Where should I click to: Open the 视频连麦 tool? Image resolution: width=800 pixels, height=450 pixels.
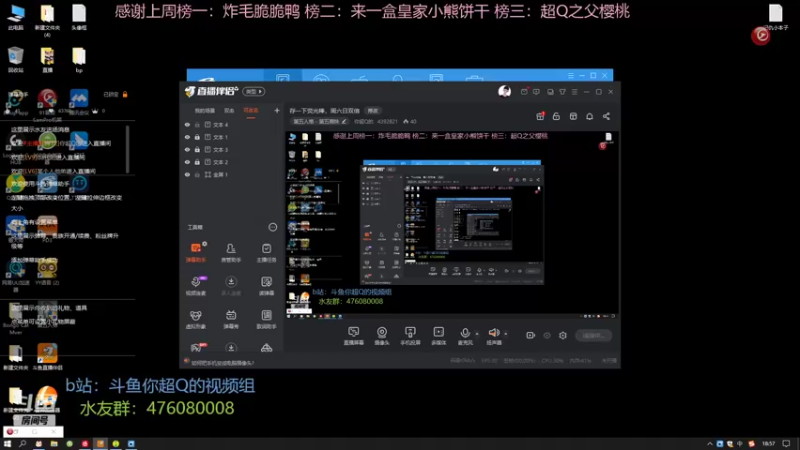point(196,286)
